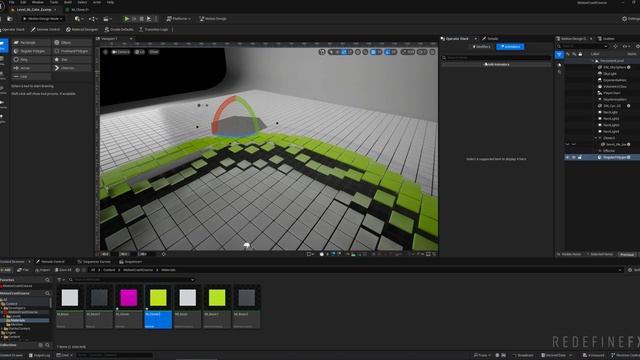The width and height of the screenshot is (640, 360).
Task: Open the Cmd console dropdown
Action: tap(63, 356)
